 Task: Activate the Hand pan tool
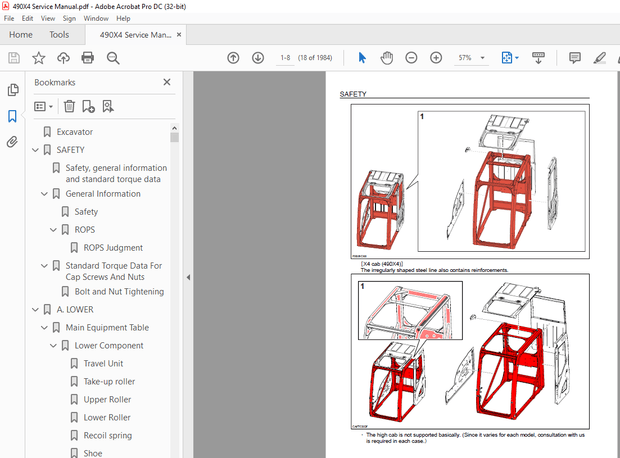pyautogui.click(x=387, y=58)
